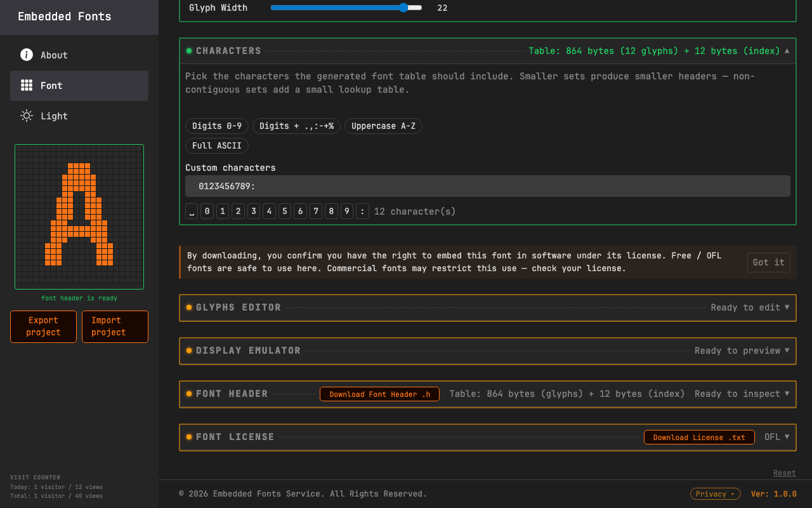The width and height of the screenshot is (812, 508).
Task: Click the '7' character chip
Action: [x=316, y=211]
